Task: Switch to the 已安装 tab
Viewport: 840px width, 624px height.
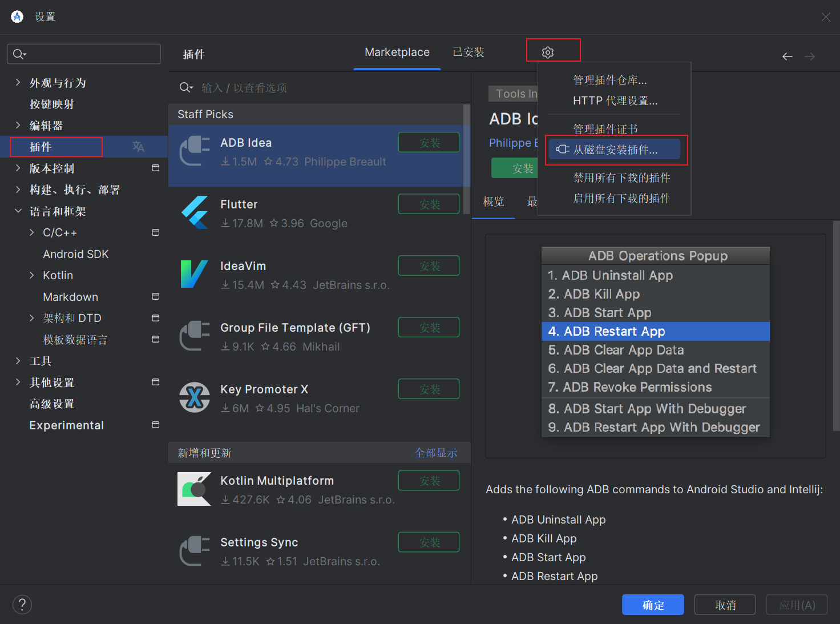Action: [x=468, y=53]
